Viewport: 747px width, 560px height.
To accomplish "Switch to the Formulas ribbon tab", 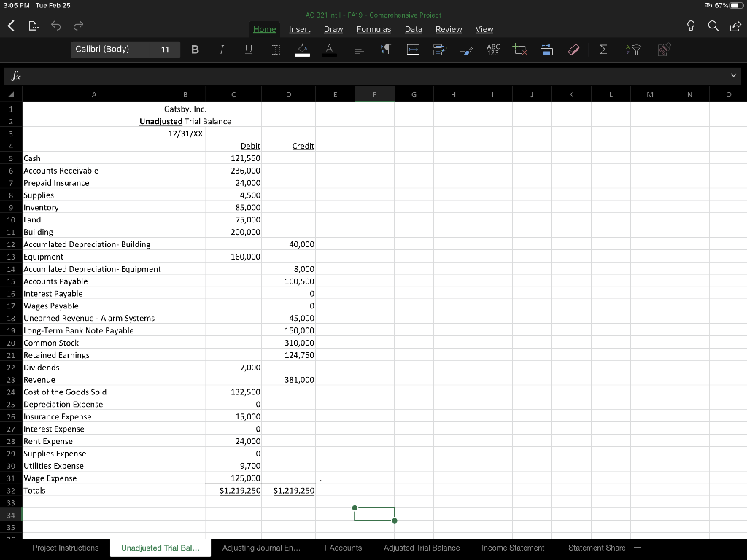I will (x=373, y=29).
